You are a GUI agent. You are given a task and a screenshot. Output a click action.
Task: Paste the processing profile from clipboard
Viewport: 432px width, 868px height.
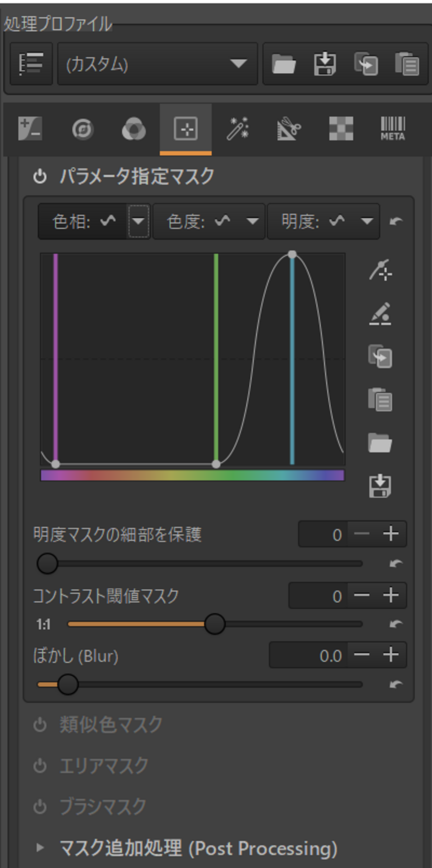click(x=407, y=64)
